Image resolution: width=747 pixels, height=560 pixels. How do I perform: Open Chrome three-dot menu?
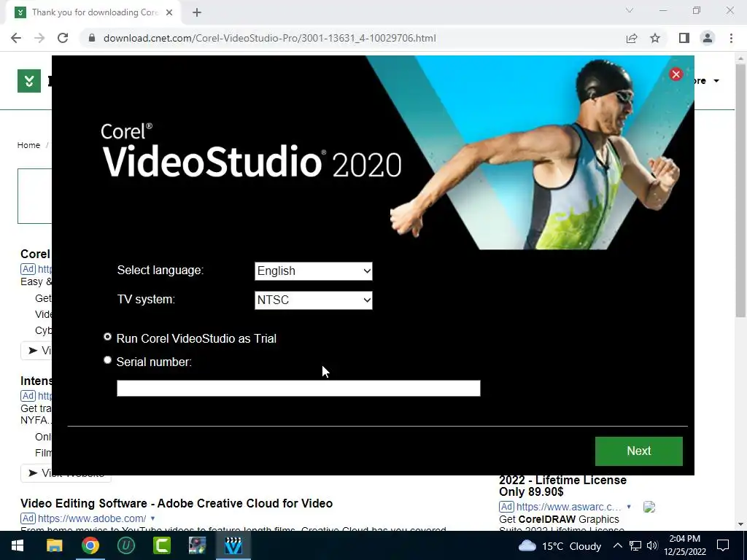point(731,38)
